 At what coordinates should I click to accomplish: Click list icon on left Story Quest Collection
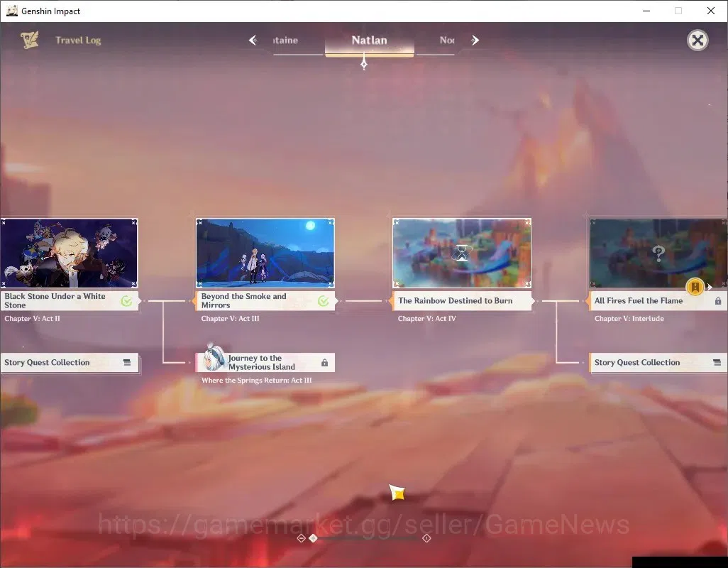point(127,362)
